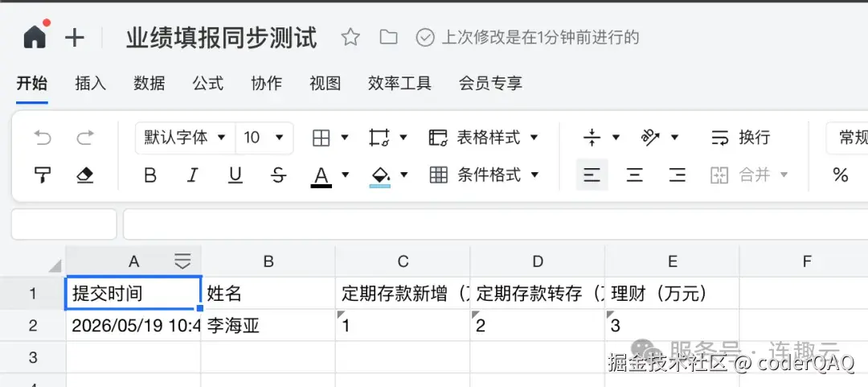Open the 常规 number format dropdown
This screenshot has width=868, height=387.
pyautogui.click(x=848, y=138)
